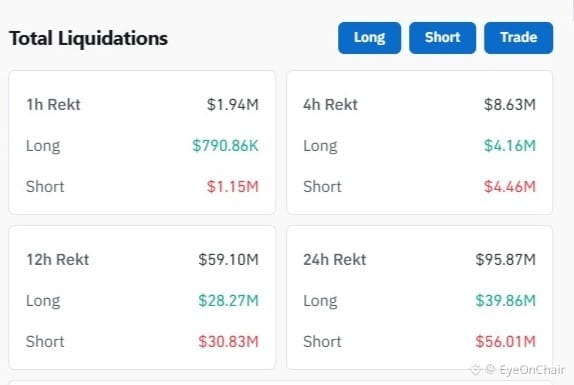The width and height of the screenshot is (574, 385).
Task: Select the 24h Rekt card title
Action: point(335,260)
